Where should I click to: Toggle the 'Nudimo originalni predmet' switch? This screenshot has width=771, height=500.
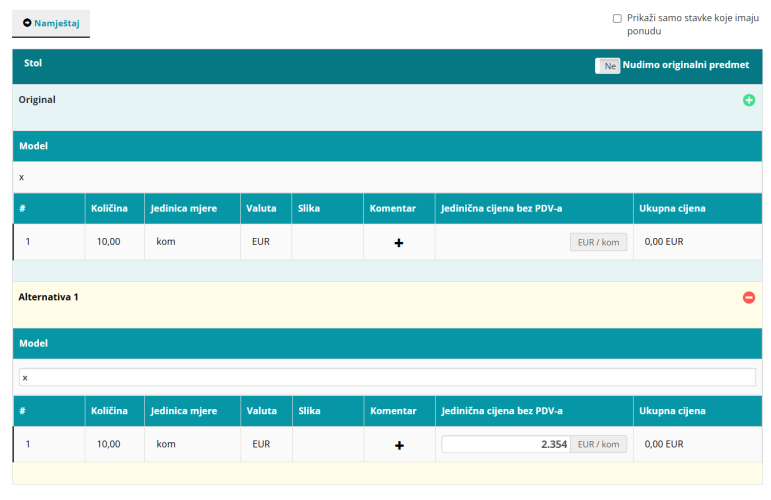click(607, 65)
